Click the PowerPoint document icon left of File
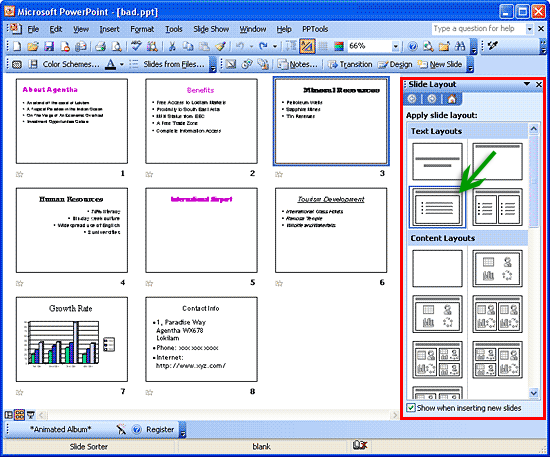Image resolution: width=550 pixels, height=457 pixels. tap(16, 28)
